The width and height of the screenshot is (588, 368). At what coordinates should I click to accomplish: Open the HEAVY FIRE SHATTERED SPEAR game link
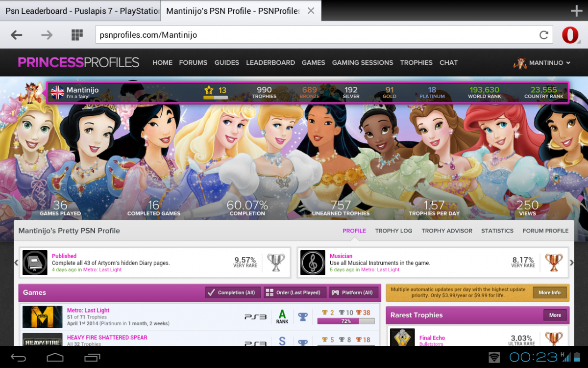[x=107, y=338]
